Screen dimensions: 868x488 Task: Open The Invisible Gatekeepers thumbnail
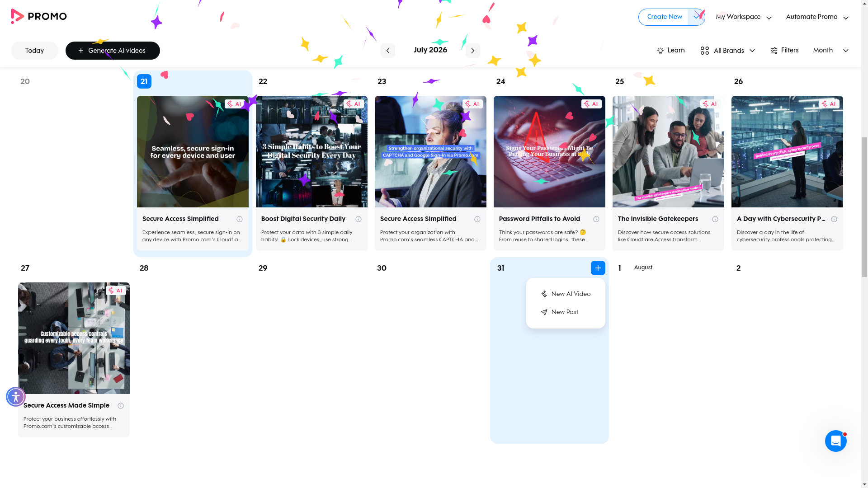tap(668, 151)
